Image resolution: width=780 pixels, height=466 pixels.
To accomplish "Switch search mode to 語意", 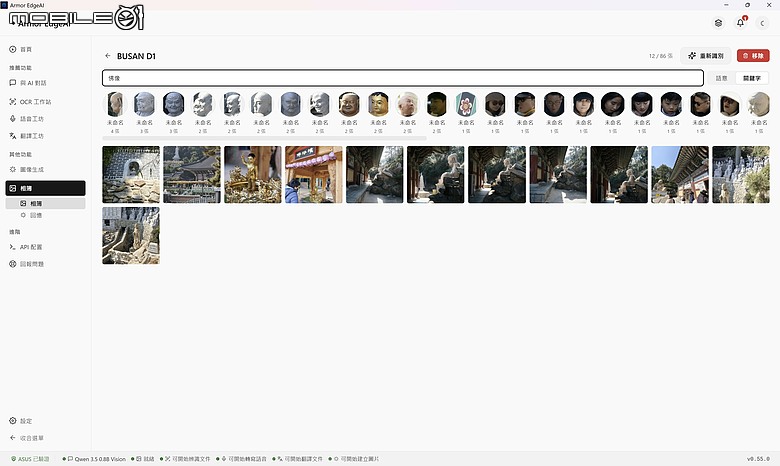I will 721,78.
